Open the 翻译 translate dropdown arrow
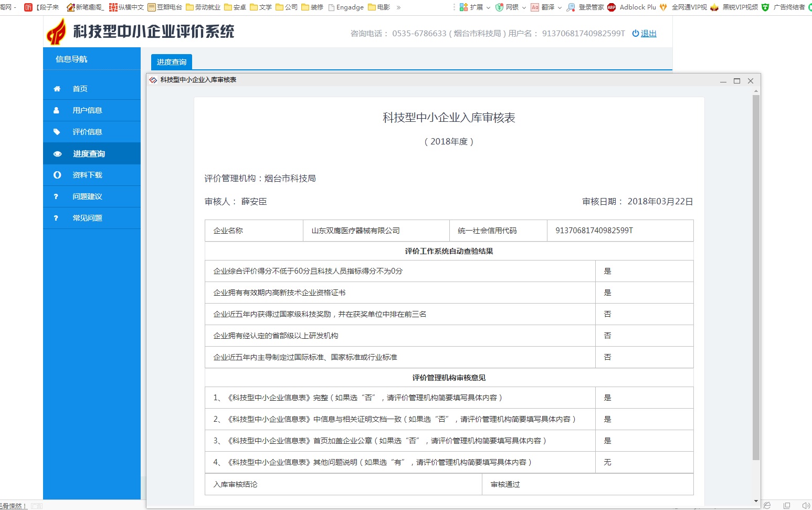Image resolution: width=812 pixels, height=510 pixels. tap(560, 7)
